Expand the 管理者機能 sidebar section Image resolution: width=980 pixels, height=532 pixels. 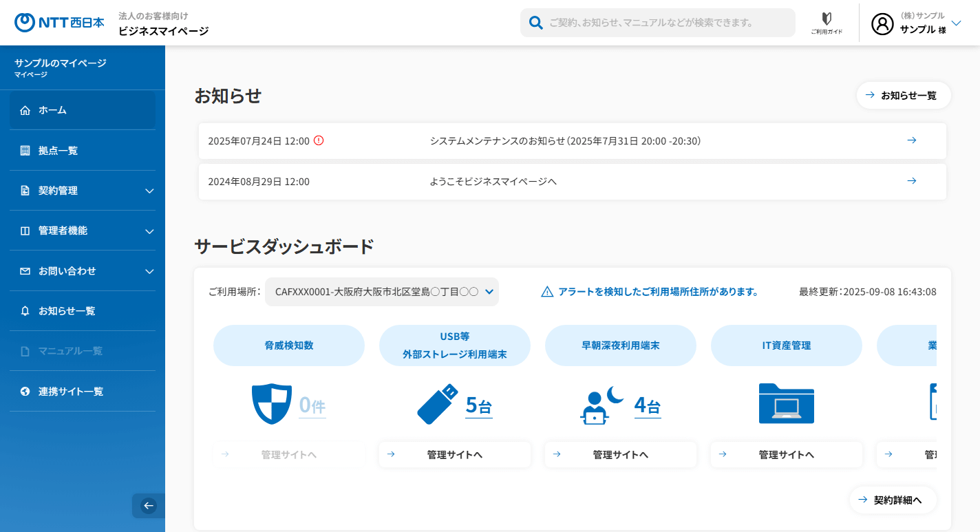[82, 231]
